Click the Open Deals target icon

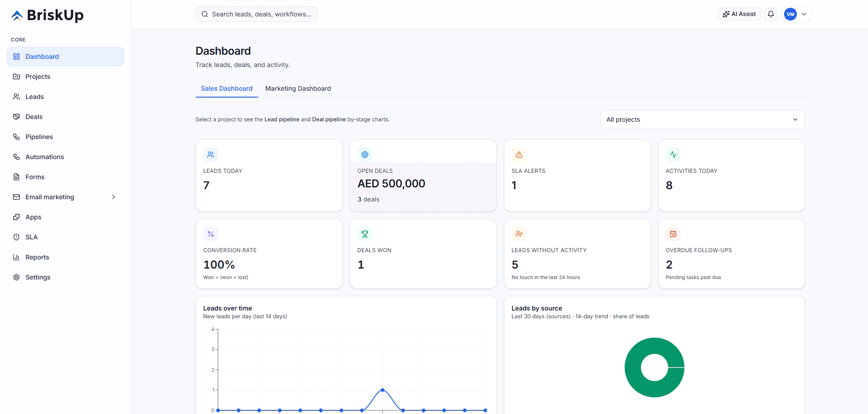point(365,155)
